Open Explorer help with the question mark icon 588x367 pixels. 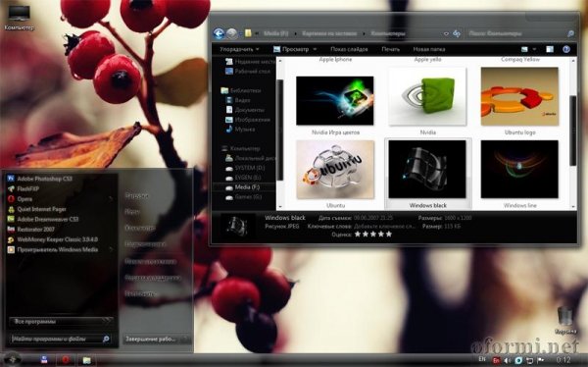tap(566, 49)
